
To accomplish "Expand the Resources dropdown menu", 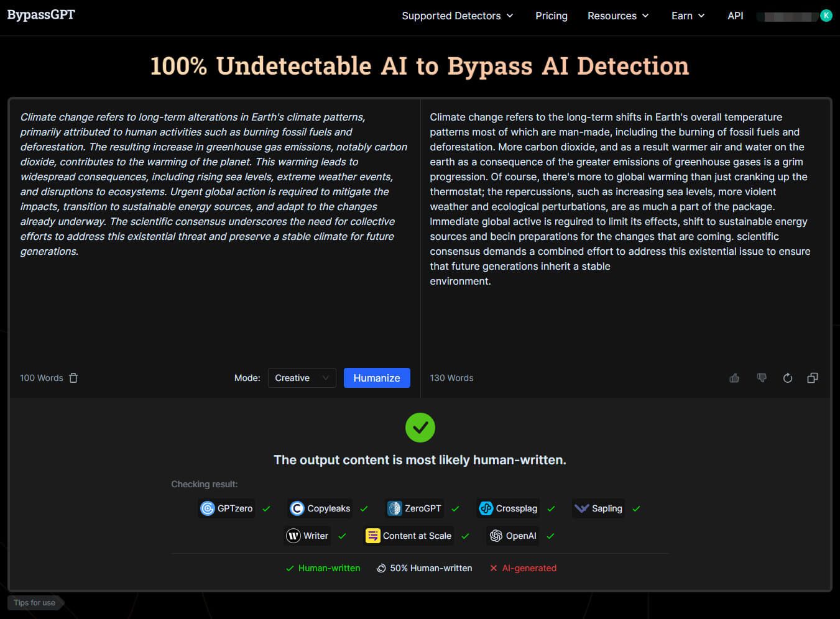I will [x=618, y=16].
